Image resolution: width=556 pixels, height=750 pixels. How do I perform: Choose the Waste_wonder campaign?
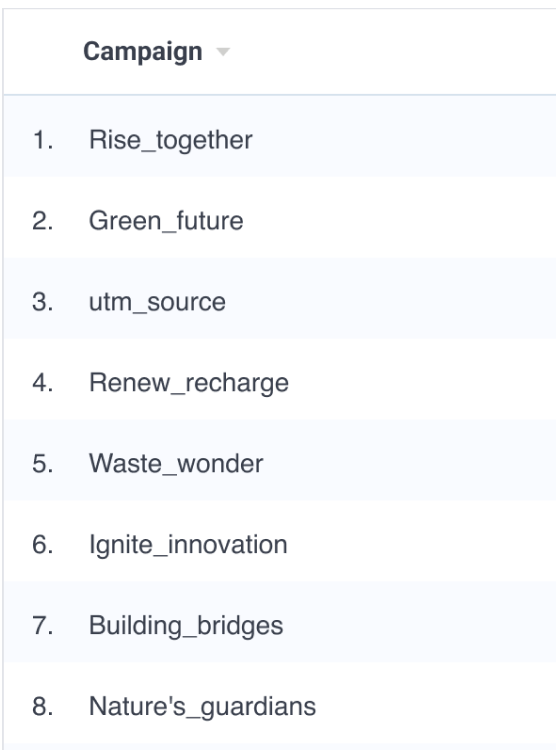coord(176,463)
